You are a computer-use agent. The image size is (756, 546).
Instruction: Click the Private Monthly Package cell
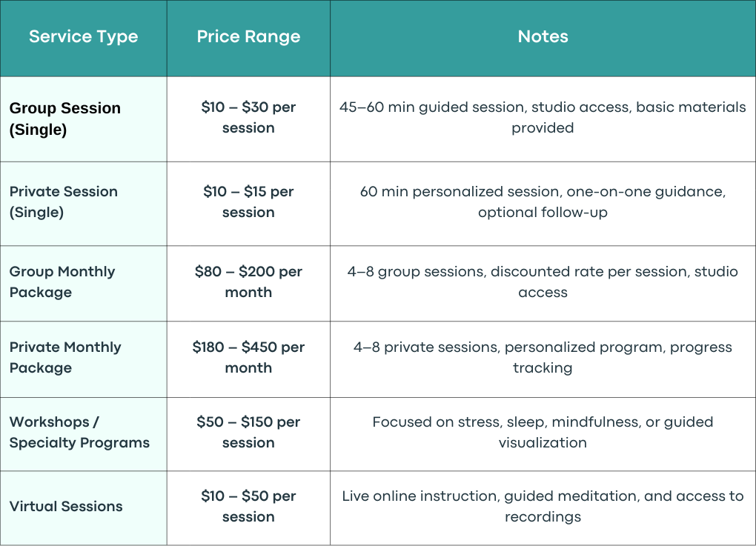84,359
